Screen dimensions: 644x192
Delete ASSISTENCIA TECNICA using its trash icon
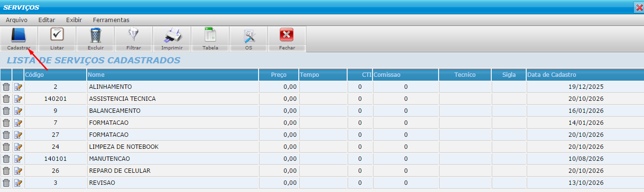6,99
